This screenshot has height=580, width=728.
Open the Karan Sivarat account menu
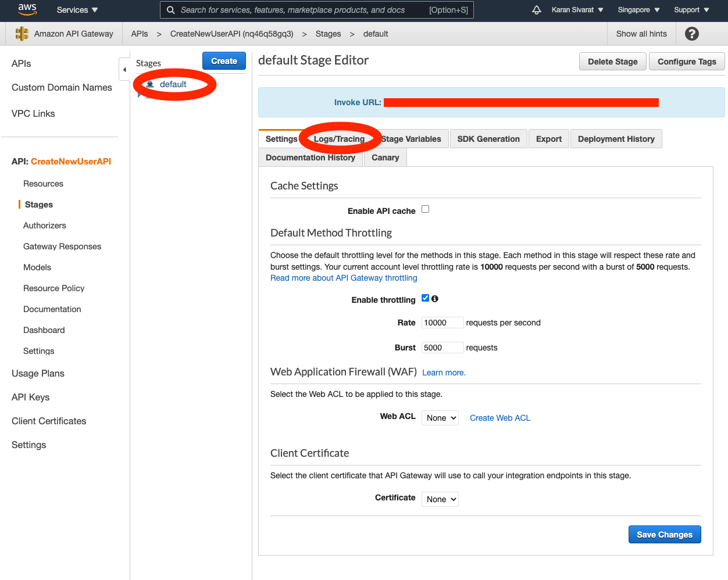point(577,10)
